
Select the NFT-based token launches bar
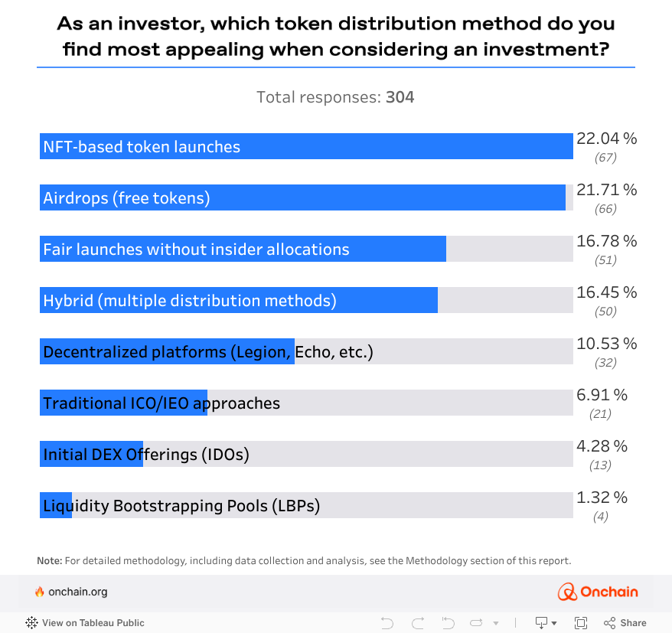tap(306, 146)
